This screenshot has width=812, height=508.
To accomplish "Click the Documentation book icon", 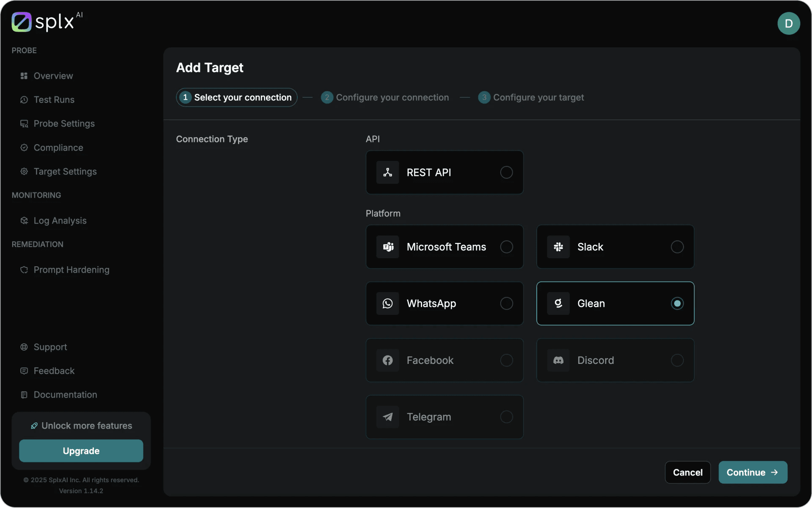I will [24, 395].
